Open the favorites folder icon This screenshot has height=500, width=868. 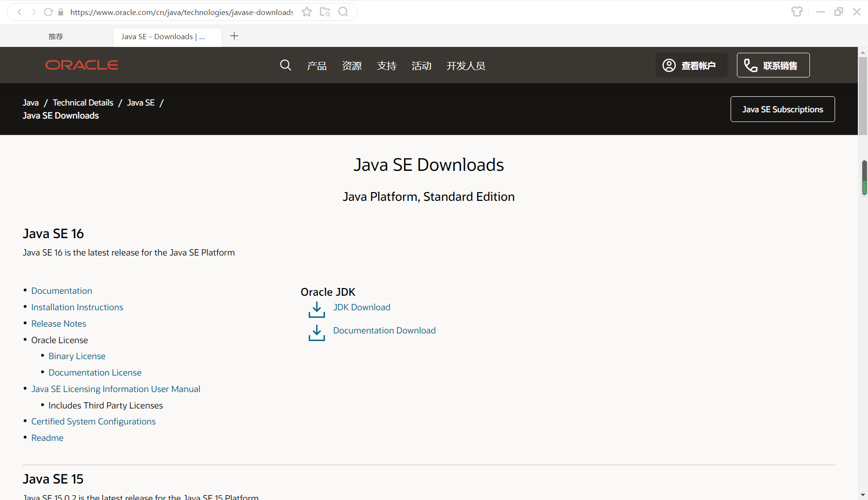click(x=325, y=12)
